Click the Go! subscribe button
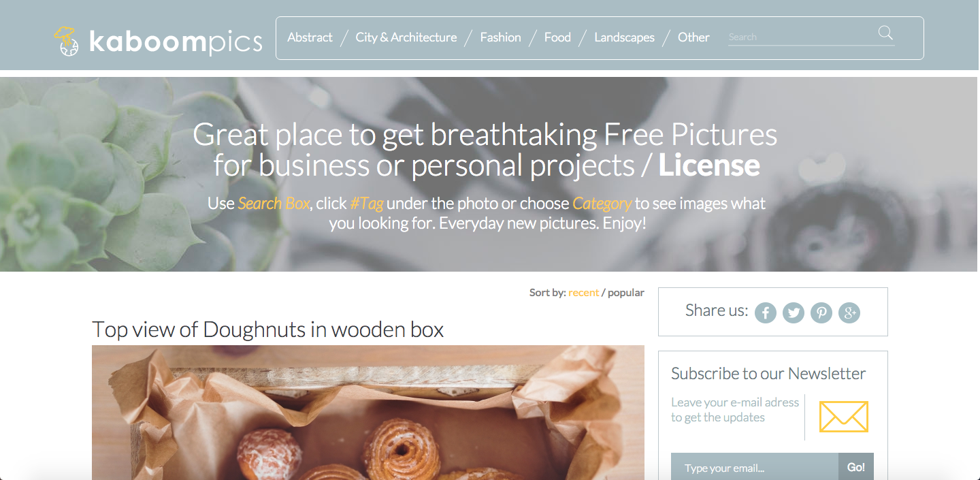Viewport: 980px width, 480px height. click(856, 467)
